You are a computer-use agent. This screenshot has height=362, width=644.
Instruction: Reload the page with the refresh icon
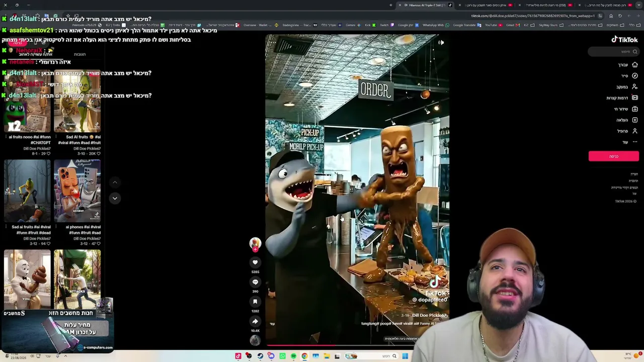coord(620,16)
